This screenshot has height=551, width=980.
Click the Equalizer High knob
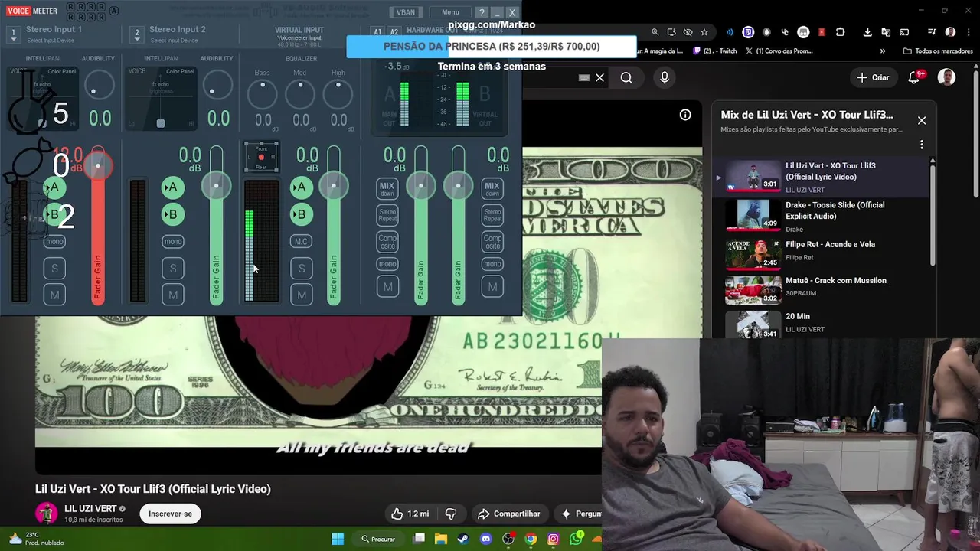pos(338,95)
